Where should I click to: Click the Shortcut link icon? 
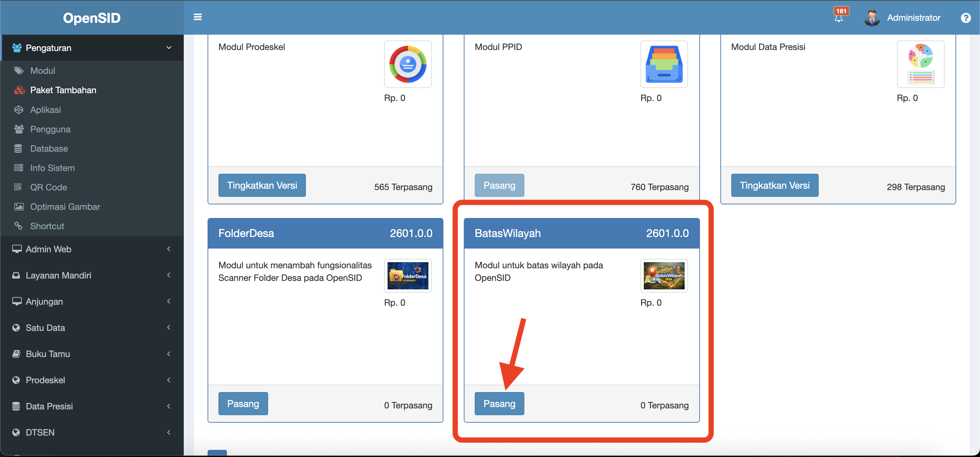pyautogui.click(x=18, y=226)
